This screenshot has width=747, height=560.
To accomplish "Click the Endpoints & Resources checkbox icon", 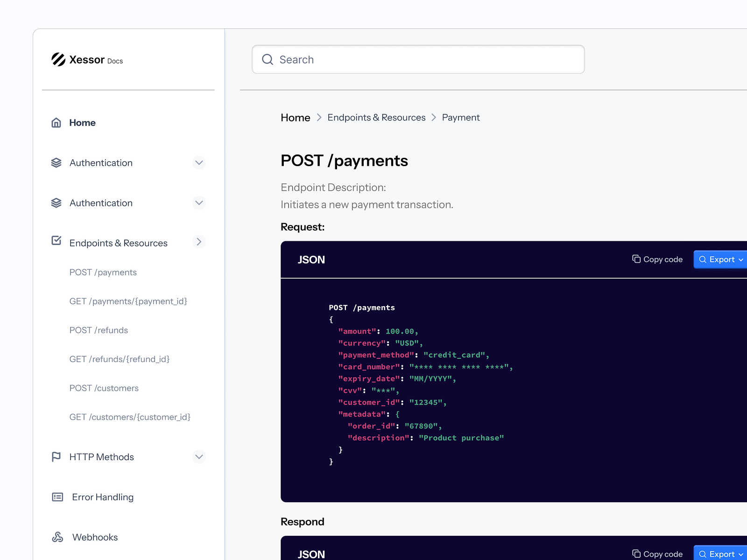I will [56, 241].
